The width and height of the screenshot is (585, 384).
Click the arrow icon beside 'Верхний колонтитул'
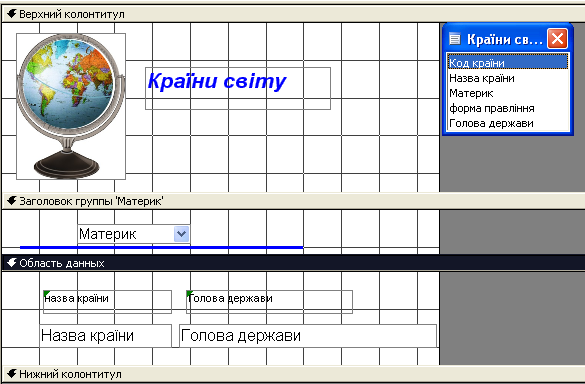(x=12, y=14)
